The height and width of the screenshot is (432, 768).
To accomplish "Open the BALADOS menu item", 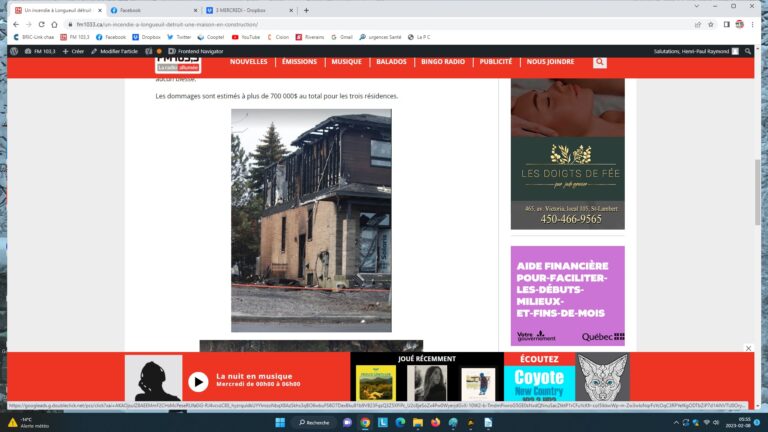I will coord(391,62).
